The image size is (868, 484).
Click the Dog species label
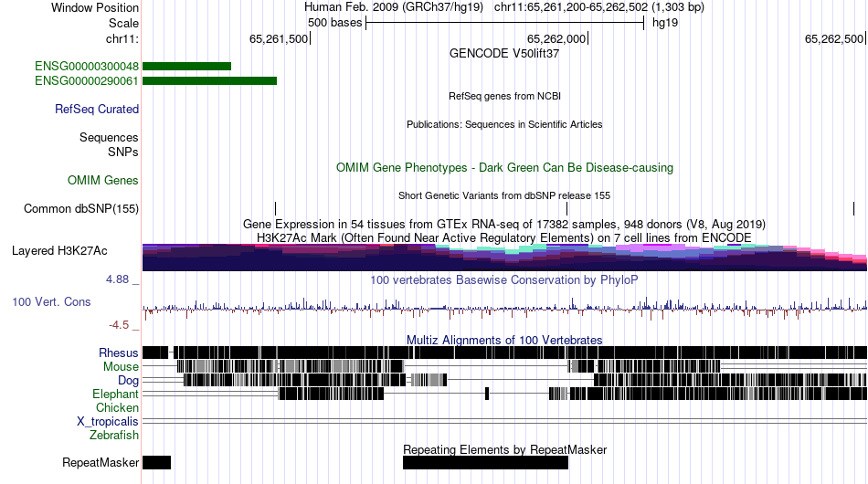[x=128, y=381]
